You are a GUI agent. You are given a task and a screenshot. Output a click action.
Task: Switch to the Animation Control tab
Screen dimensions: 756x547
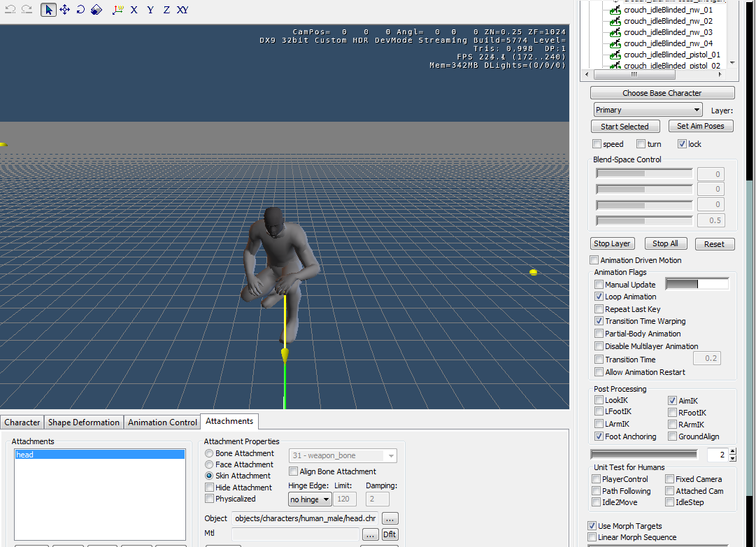tap(162, 422)
